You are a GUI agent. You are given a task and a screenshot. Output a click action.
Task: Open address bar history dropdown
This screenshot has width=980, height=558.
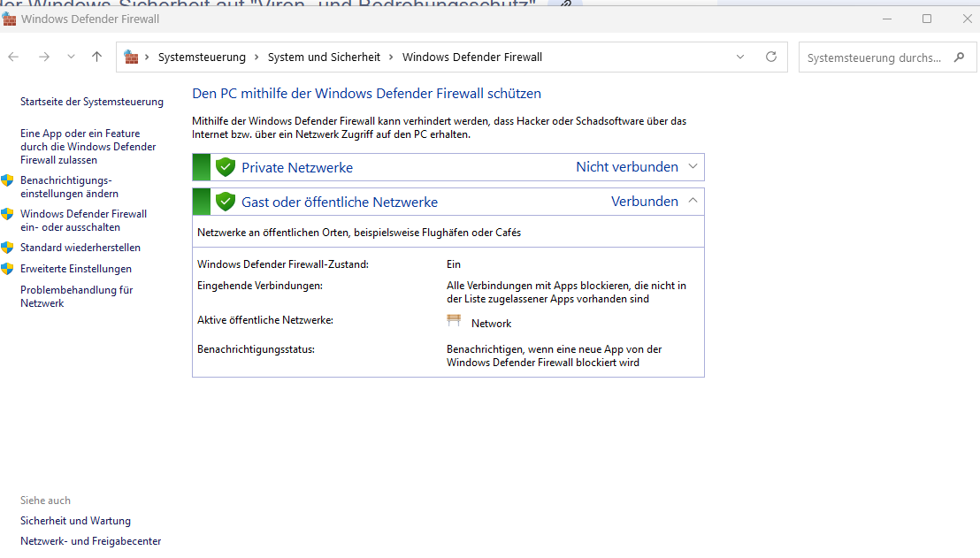click(740, 57)
